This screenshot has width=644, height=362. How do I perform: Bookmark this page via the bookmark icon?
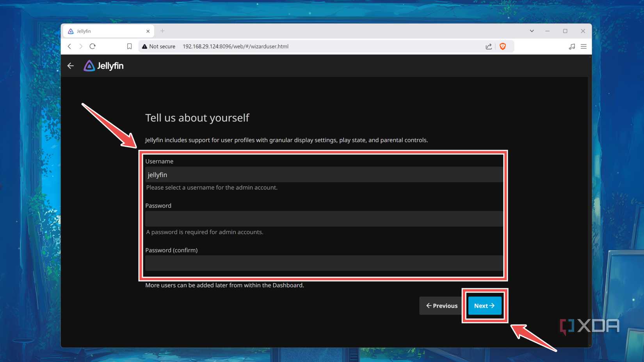[129, 46]
